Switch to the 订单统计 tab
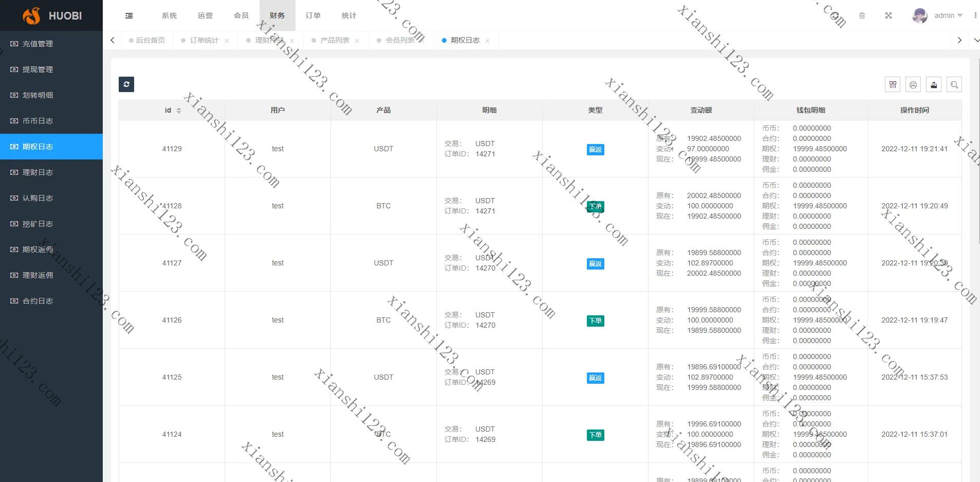 point(204,40)
